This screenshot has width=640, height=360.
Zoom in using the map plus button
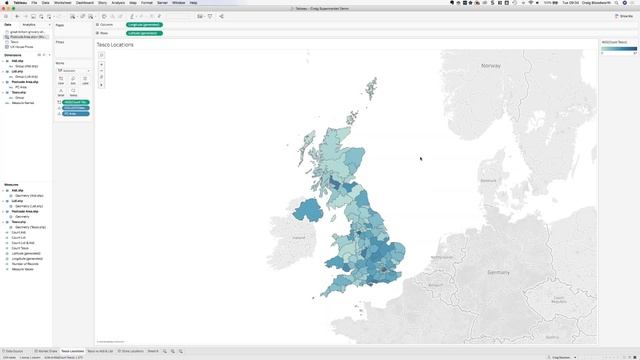point(102,64)
